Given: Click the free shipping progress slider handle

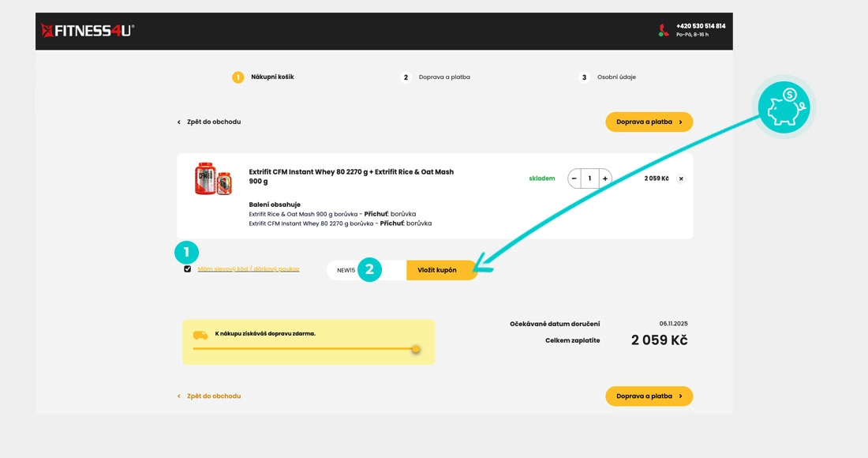Looking at the screenshot, I should [x=416, y=349].
